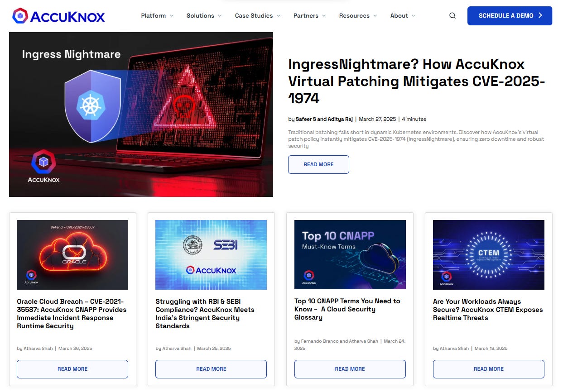This screenshot has height=392, width=563.
Task: Open the CTEM article thumbnail
Action: [489, 255]
